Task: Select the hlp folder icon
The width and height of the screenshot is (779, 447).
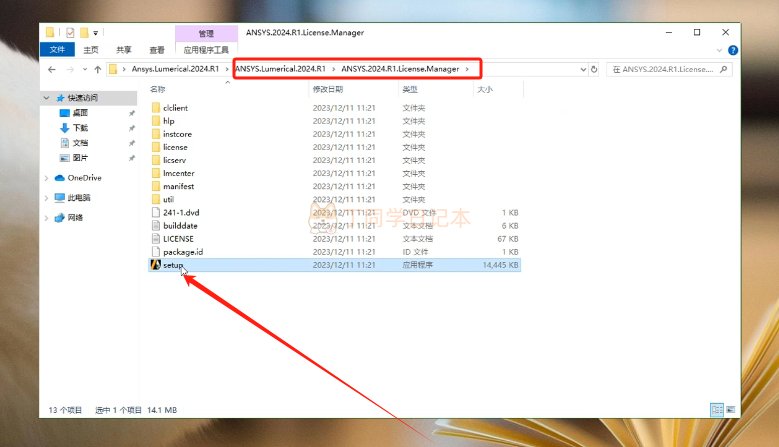Action: [x=156, y=121]
